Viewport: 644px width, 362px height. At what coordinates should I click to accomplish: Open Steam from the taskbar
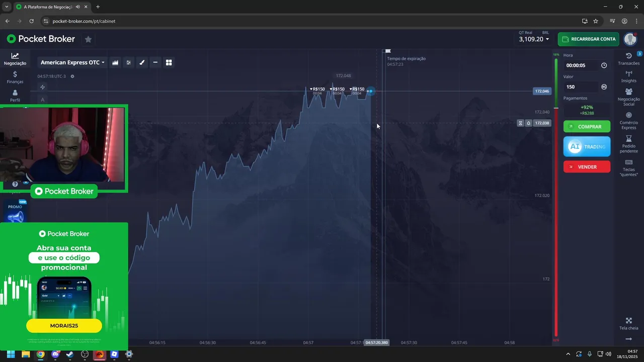[x=70, y=354]
